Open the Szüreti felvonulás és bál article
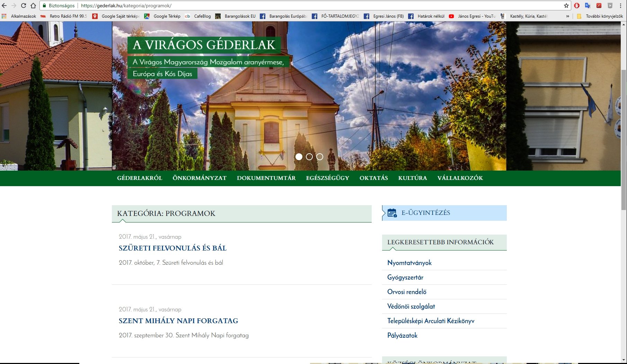Image resolution: width=627 pixels, height=364 pixels. pos(173,248)
